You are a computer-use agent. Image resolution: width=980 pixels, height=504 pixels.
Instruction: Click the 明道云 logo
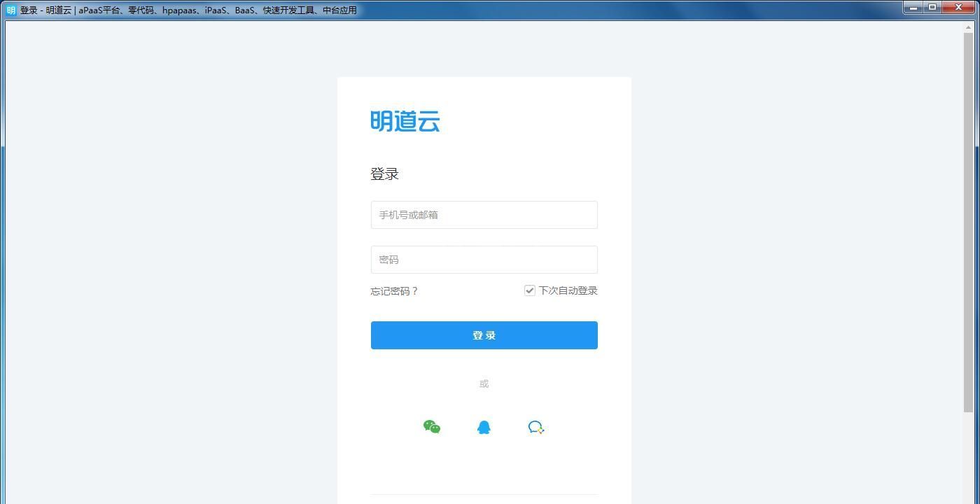tap(405, 121)
